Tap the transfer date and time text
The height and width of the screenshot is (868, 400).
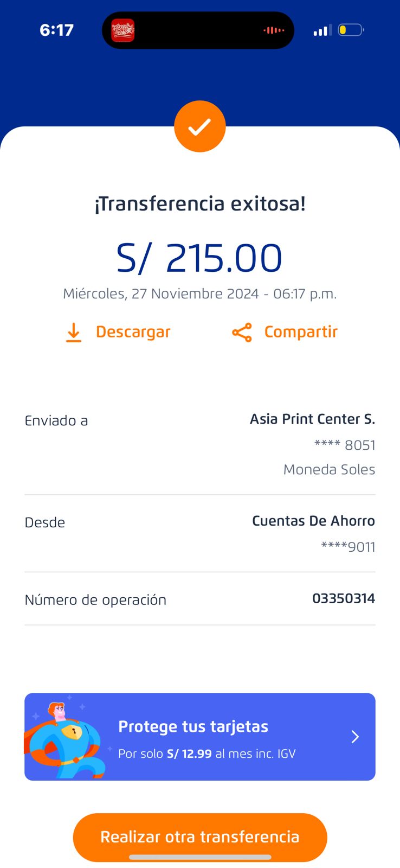click(199, 294)
